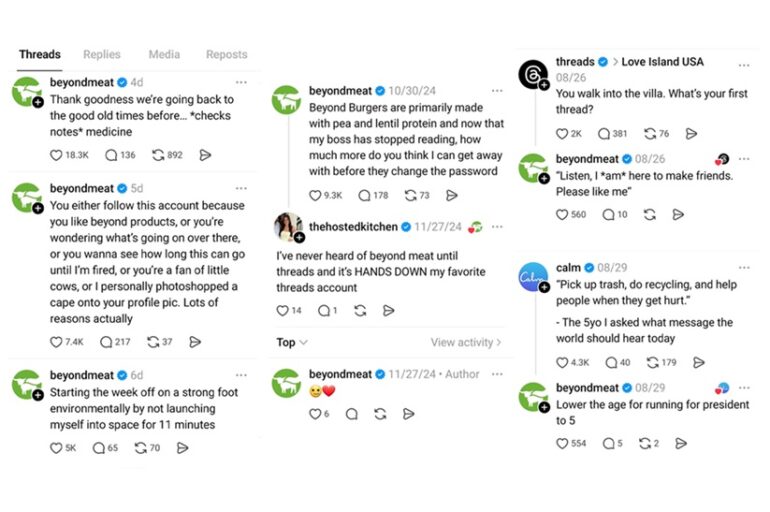Switch to the Replies tab
This screenshot has height=512, width=770.
click(x=102, y=55)
